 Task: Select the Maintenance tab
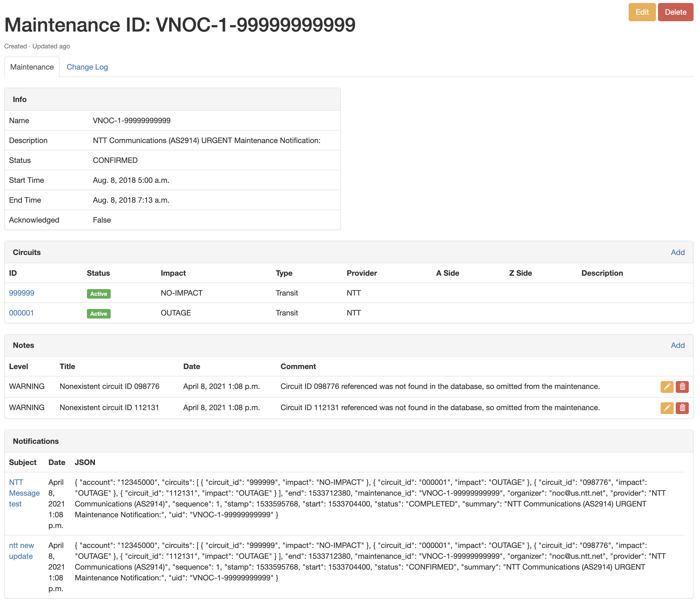(x=32, y=67)
